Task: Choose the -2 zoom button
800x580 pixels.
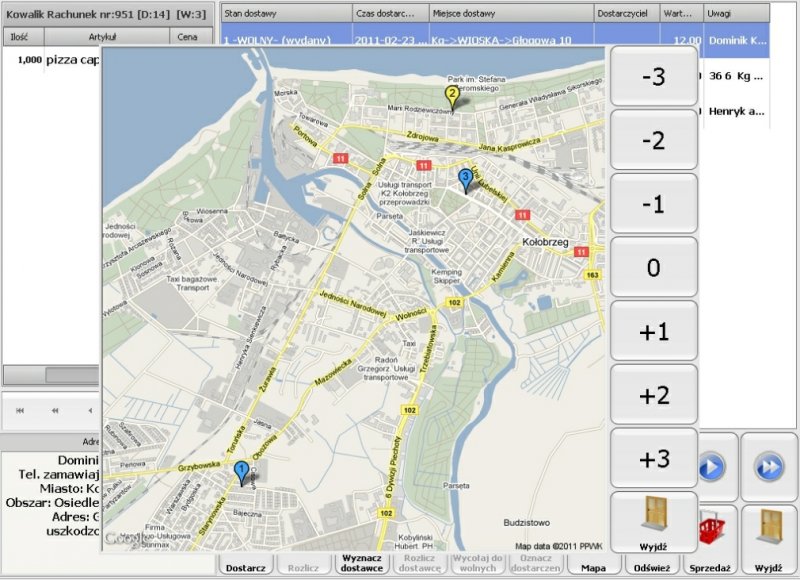Action: pos(653,140)
